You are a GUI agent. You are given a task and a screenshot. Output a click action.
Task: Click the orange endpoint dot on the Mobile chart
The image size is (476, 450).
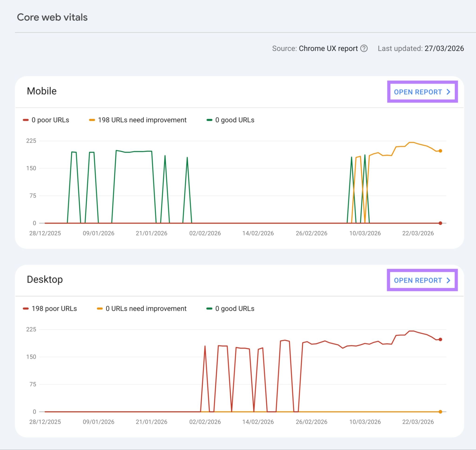(440, 150)
